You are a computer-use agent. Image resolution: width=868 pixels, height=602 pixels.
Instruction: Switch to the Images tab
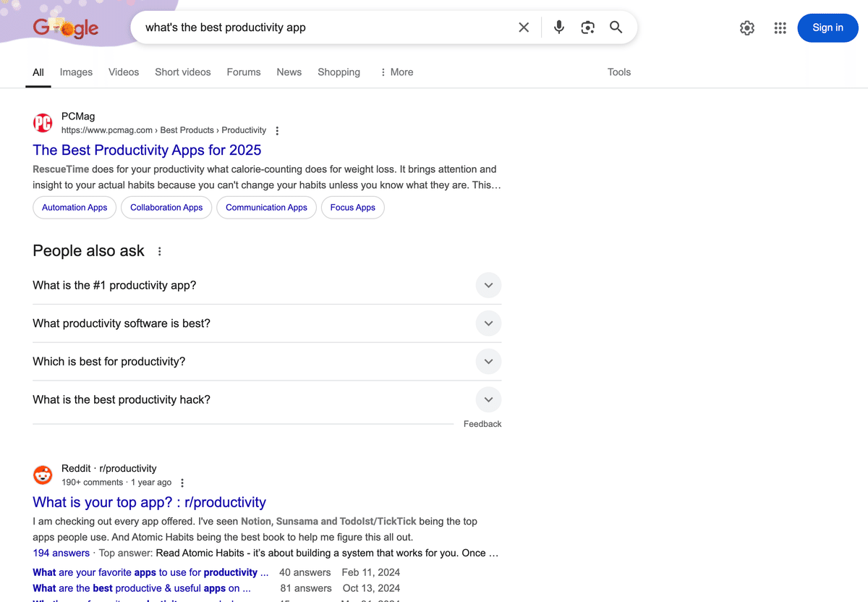point(76,72)
